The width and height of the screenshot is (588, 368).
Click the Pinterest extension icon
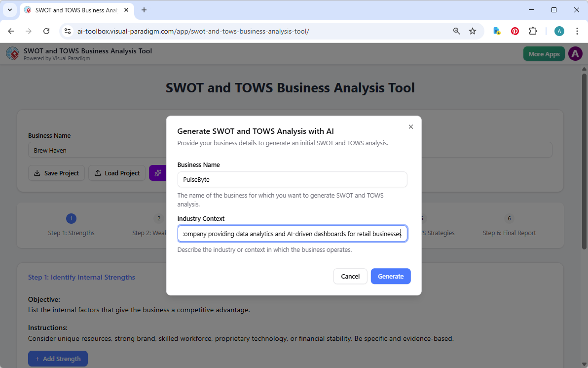click(x=514, y=31)
